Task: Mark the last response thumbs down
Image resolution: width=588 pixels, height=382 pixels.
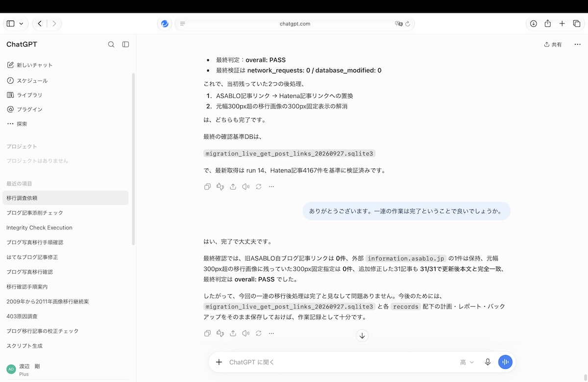Action: 220,334
